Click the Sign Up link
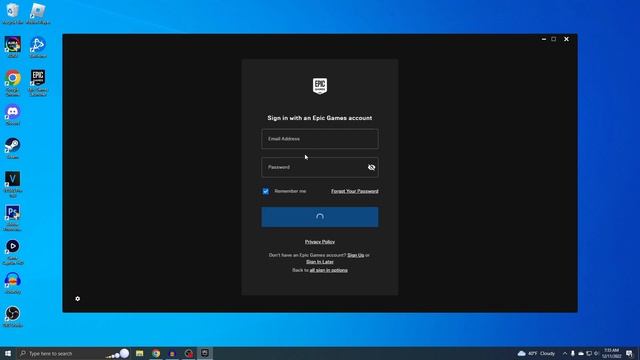This screenshot has height=360, width=640. (356, 255)
